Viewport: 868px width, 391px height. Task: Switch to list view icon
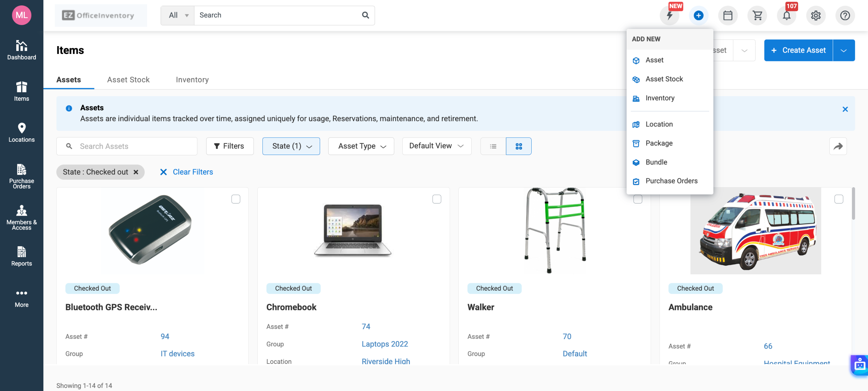point(493,146)
